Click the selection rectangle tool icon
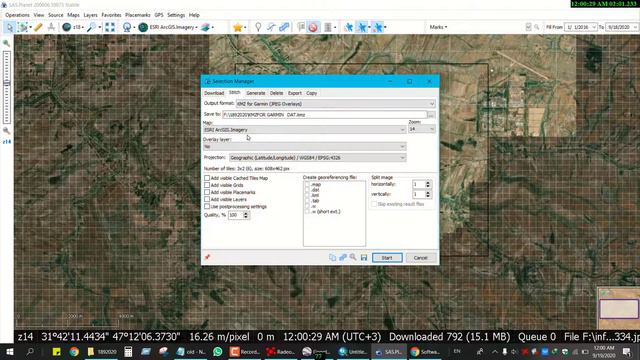The width and height of the screenshot is (640, 360). 23,27
